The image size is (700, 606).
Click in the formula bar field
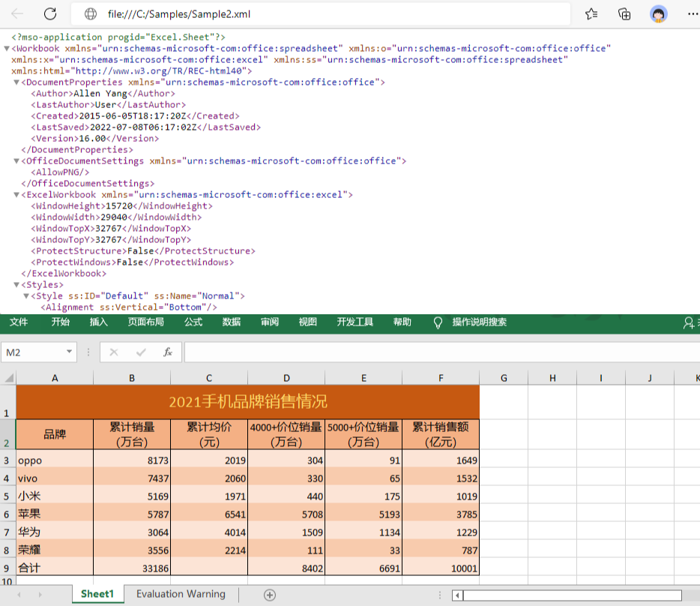(x=442, y=352)
